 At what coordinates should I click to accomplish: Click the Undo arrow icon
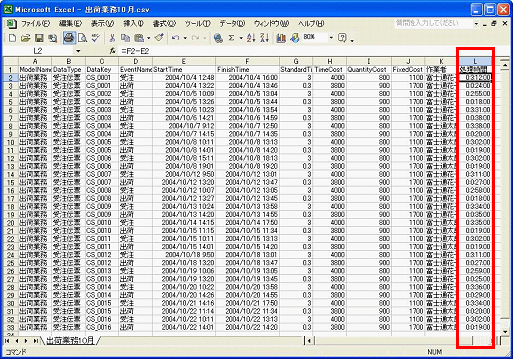pyautogui.click(x=175, y=38)
